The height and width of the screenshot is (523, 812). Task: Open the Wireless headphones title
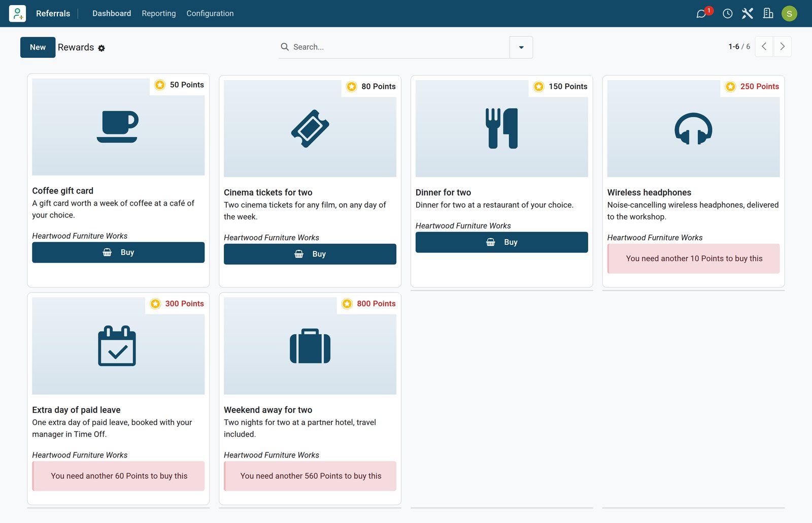point(649,192)
